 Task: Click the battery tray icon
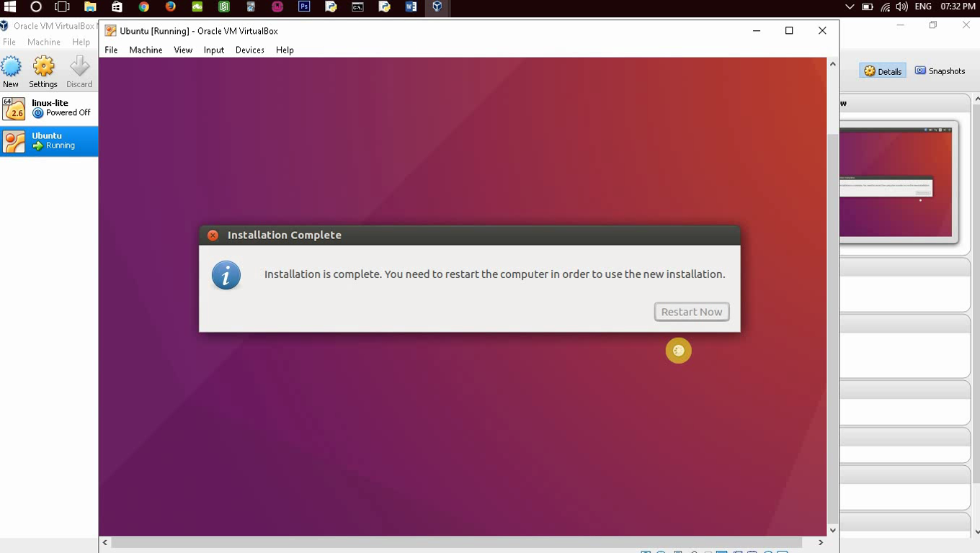868,7
